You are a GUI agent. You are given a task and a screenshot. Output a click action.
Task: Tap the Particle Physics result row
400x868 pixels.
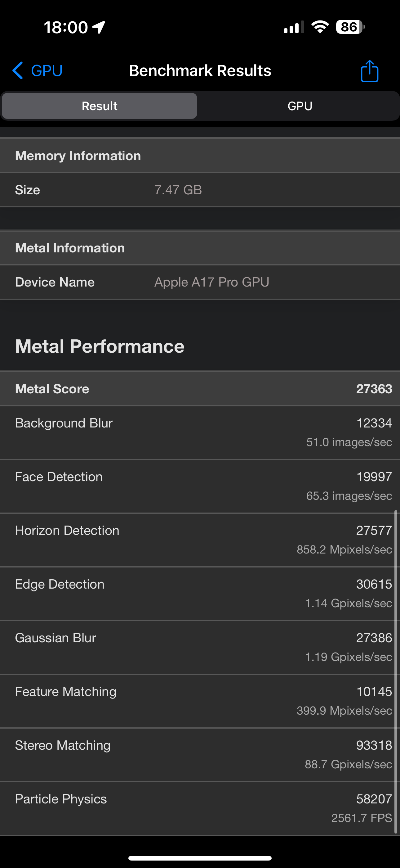tap(200, 808)
